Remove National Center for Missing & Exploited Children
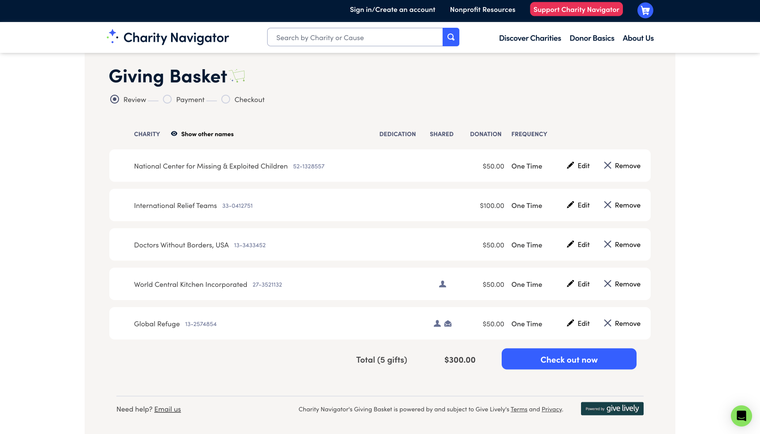 click(x=622, y=166)
